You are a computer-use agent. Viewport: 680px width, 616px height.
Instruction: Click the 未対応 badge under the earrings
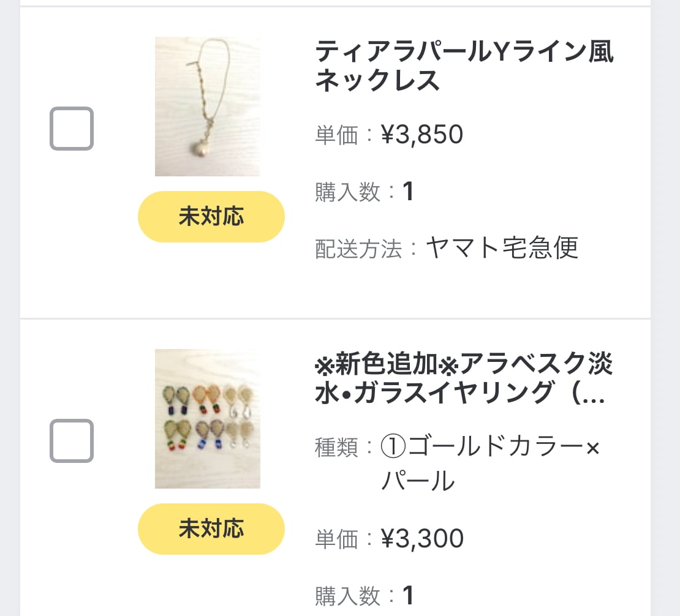(211, 529)
